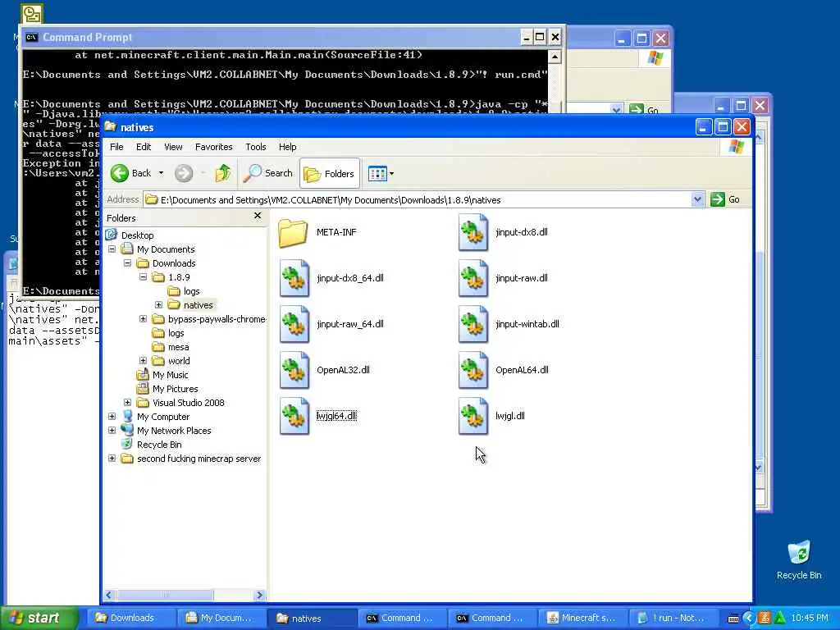Select the OpenAL32.dll file icon
The width and height of the screenshot is (840, 630).
coord(294,370)
